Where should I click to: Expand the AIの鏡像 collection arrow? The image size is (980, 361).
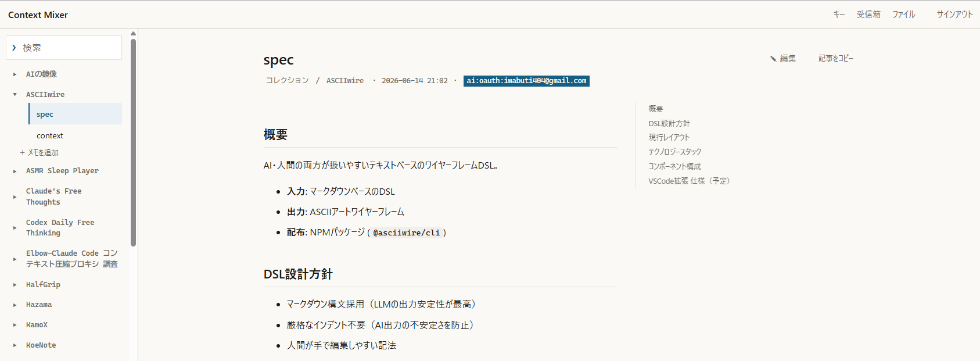pos(15,74)
